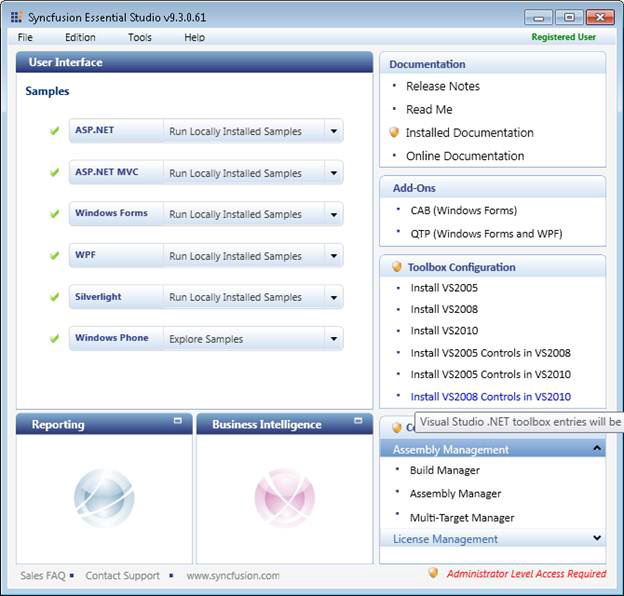
Task: Click the Registered User label
Action: (564, 37)
